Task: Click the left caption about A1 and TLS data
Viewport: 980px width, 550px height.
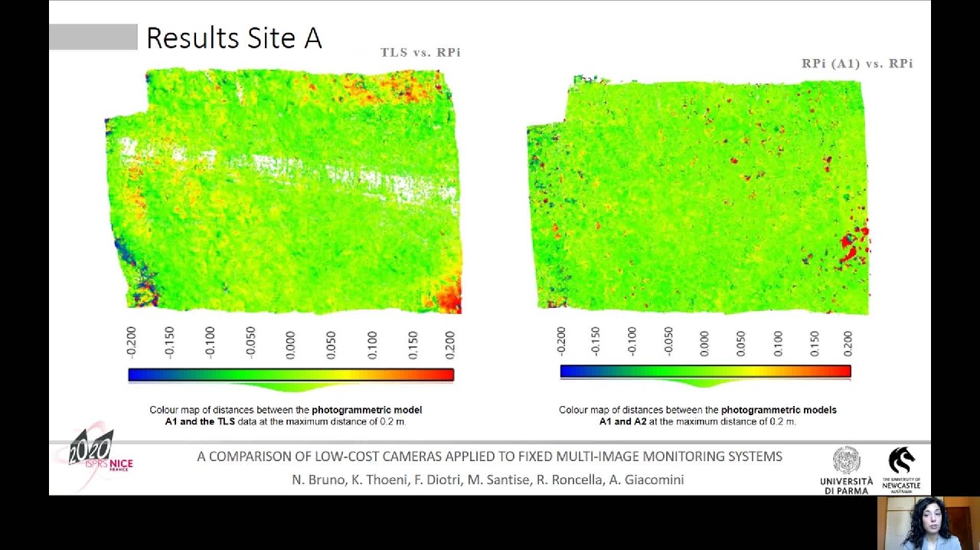Action: point(286,415)
